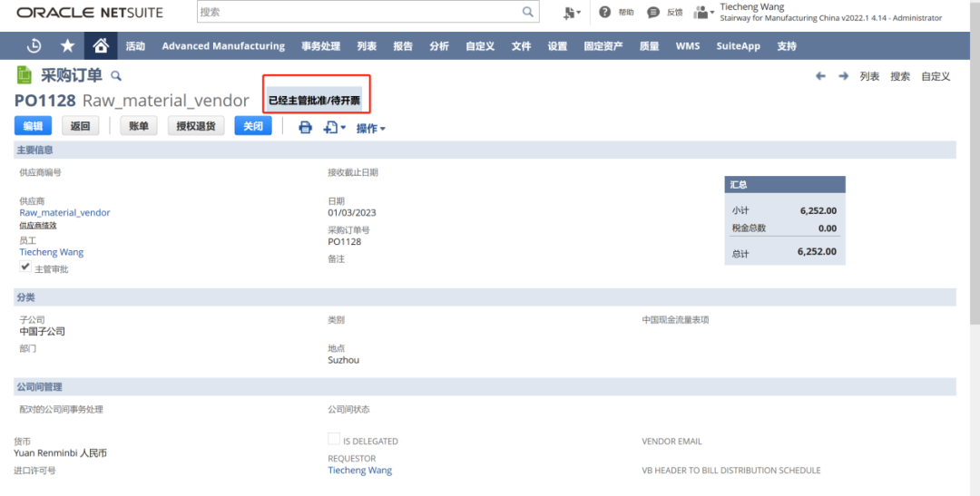Go to the Home icon
This screenshot has height=496, width=980.
pyautogui.click(x=101, y=45)
